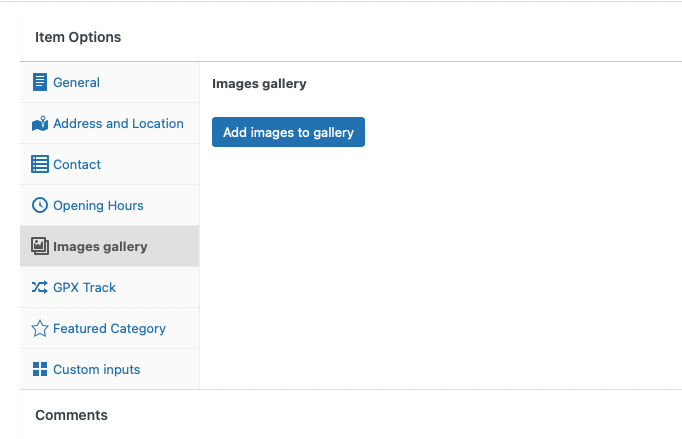Image resolution: width=682 pixels, height=439 pixels.
Task: Open Featured Category tab text
Action: [109, 328]
